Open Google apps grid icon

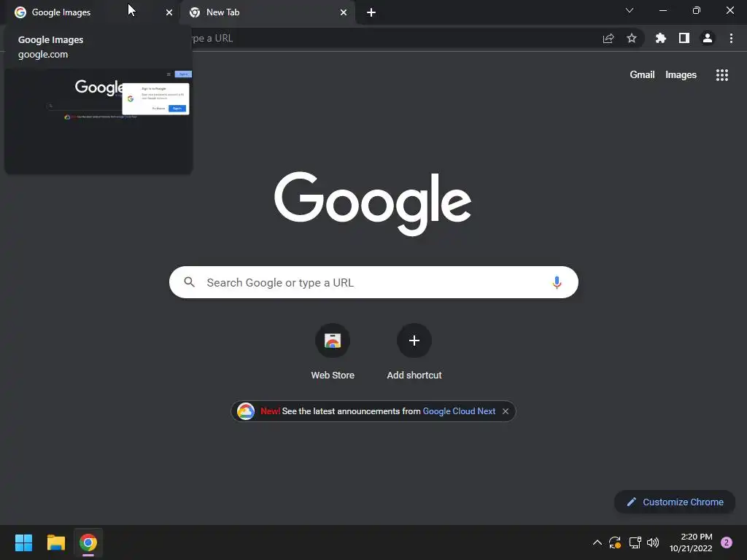[721, 75]
